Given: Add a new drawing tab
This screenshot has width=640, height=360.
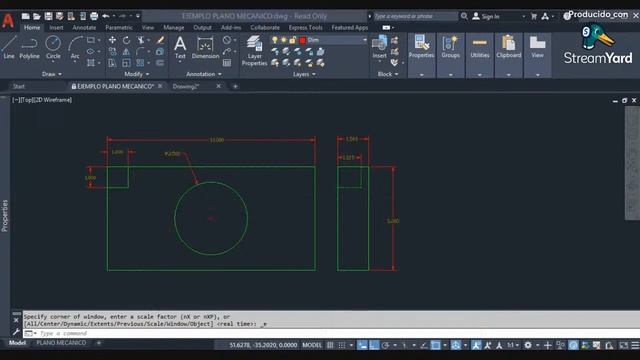Looking at the screenshot, I should (x=235, y=87).
